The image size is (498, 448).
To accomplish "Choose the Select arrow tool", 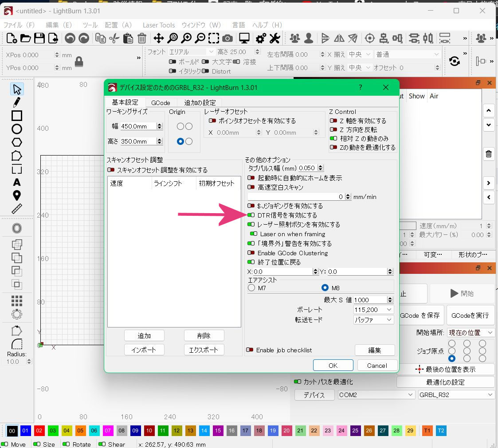I will (x=17, y=90).
